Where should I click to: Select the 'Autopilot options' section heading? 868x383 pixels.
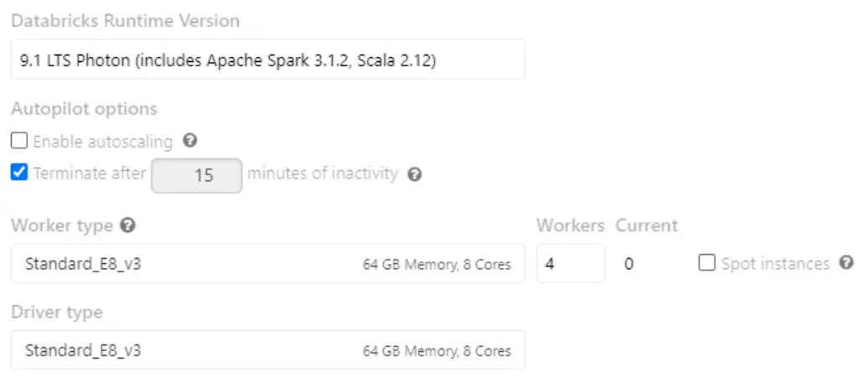coord(84,109)
